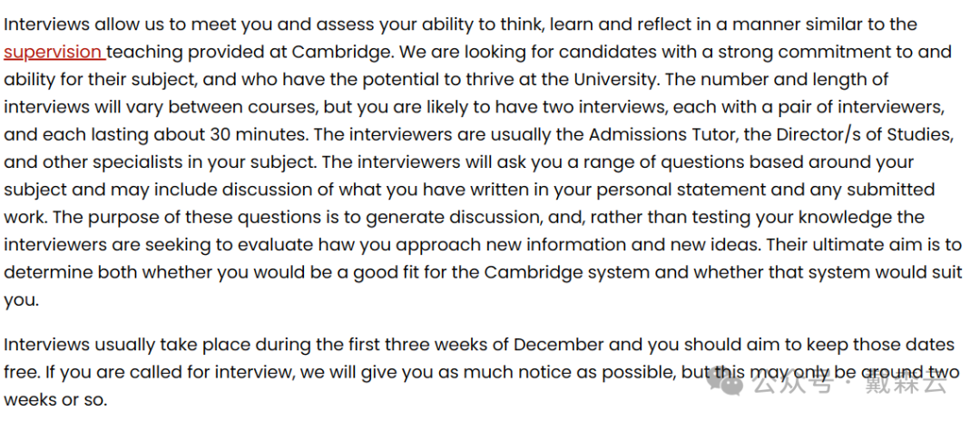Click the "公众号 · 戴森云" watermark text
Image resolution: width=980 pixels, height=421 pixels.
click(850, 384)
